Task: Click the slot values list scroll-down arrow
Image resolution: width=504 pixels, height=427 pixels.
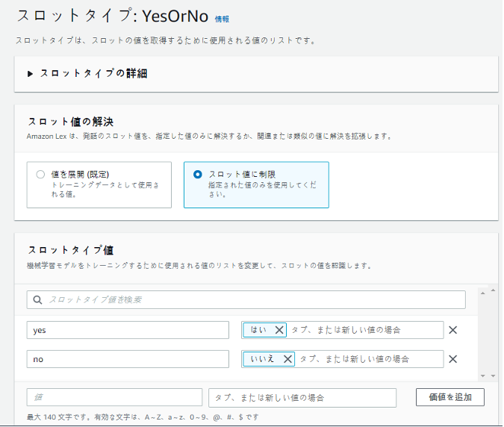Action: click(483, 375)
